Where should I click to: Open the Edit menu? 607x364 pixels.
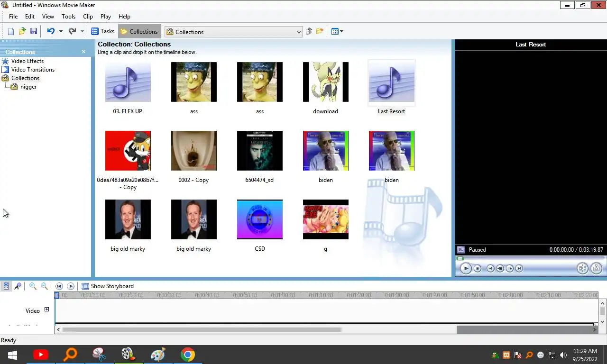30,16
